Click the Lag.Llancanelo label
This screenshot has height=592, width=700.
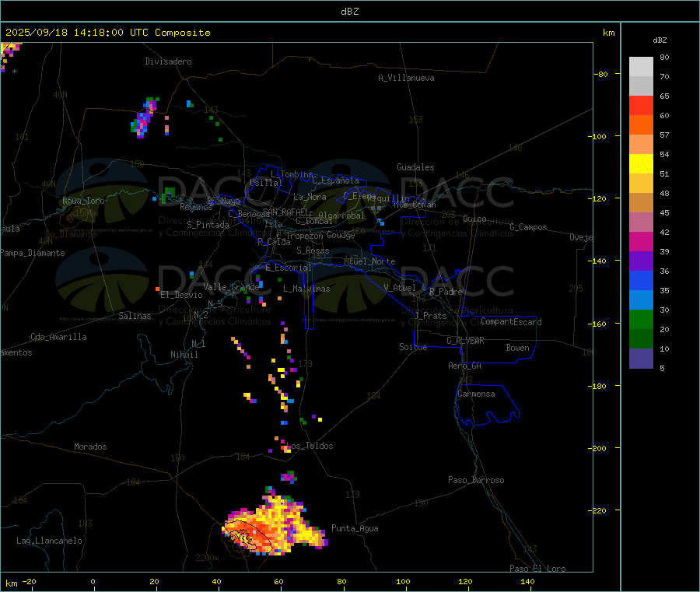[50, 541]
